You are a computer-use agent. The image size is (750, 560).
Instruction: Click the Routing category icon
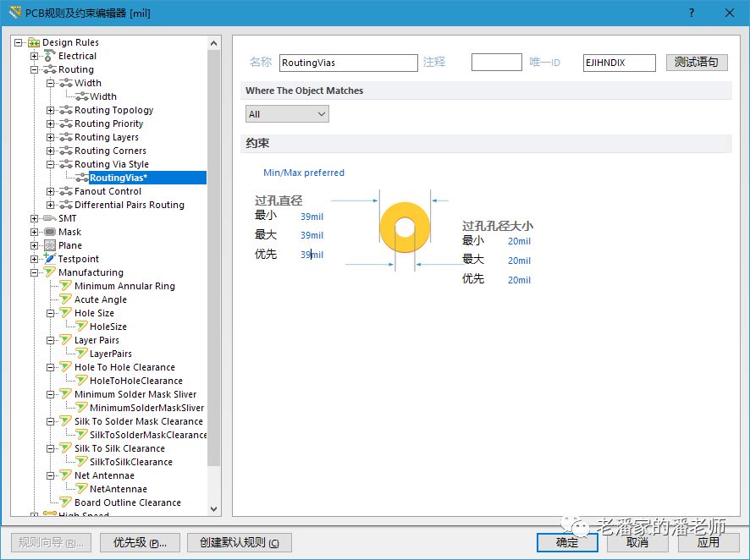point(50,69)
